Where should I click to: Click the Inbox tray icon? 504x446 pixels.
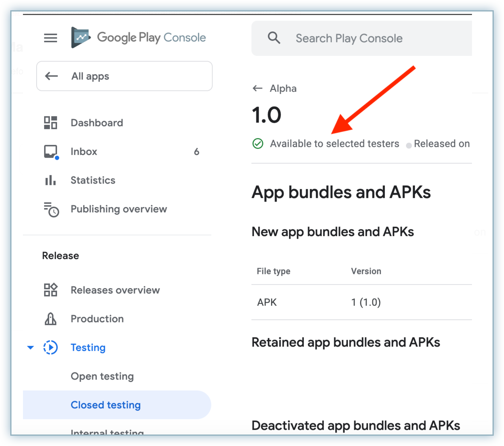[50, 151]
